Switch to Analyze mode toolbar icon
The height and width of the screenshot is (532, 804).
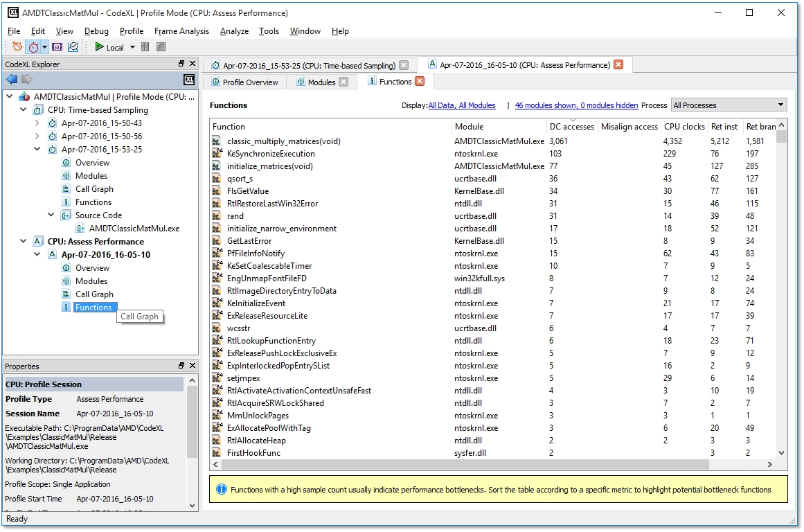(x=73, y=47)
